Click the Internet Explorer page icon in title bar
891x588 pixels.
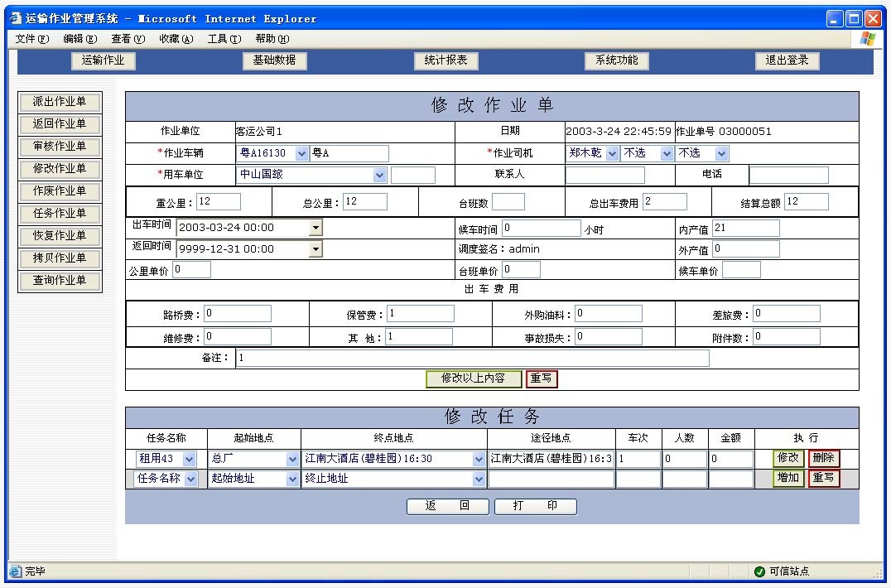(x=15, y=18)
